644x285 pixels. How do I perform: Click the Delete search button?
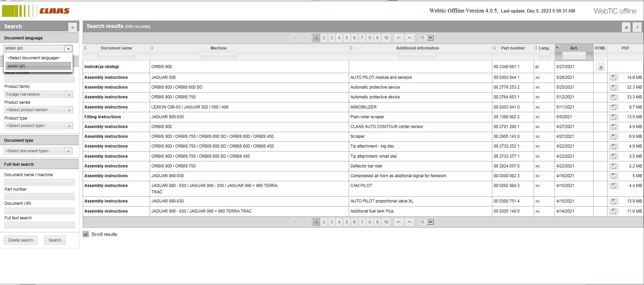click(x=21, y=240)
